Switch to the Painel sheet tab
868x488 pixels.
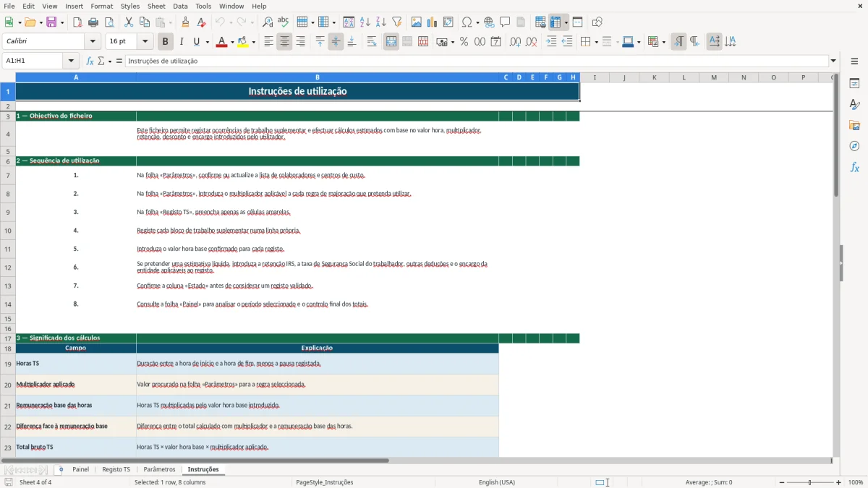(80, 469)
